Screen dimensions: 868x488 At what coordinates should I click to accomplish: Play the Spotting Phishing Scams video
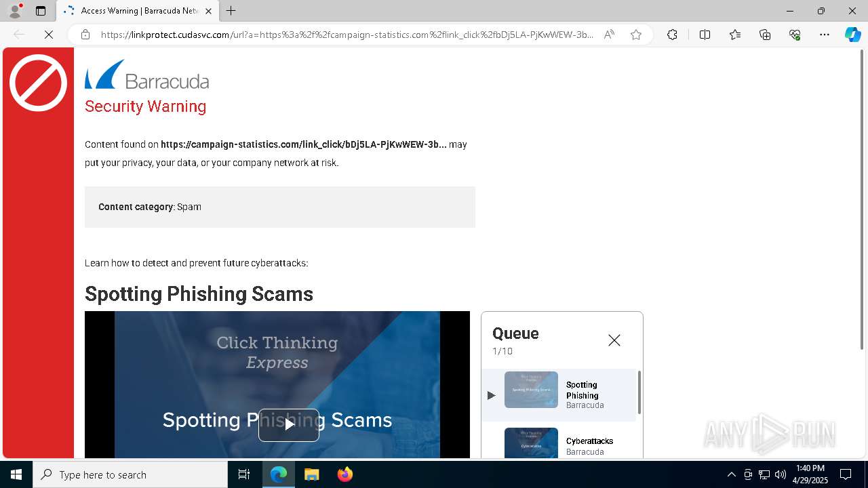pyautogui.click(x=289, y=425)
